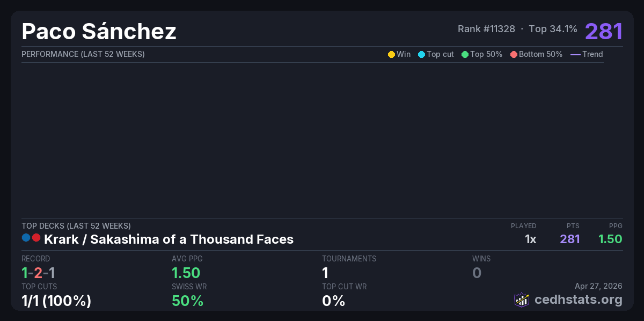Image resolution: width=644 pixels, height=321 pixels.
Task: Click the cedhstats.org logo icon
Action: pyautogui.click(x=522, y=300)
